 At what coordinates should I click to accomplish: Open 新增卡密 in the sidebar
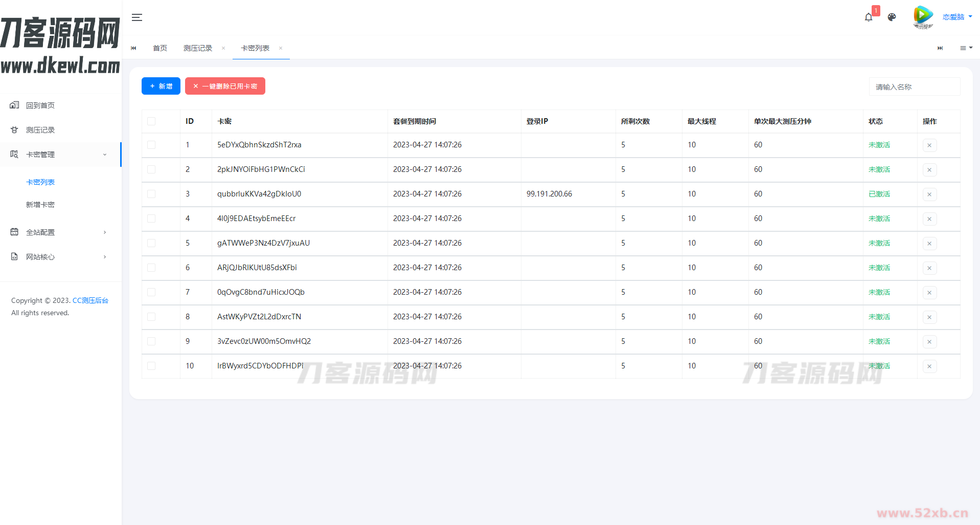pyautogui.click(x=40, y=205)
